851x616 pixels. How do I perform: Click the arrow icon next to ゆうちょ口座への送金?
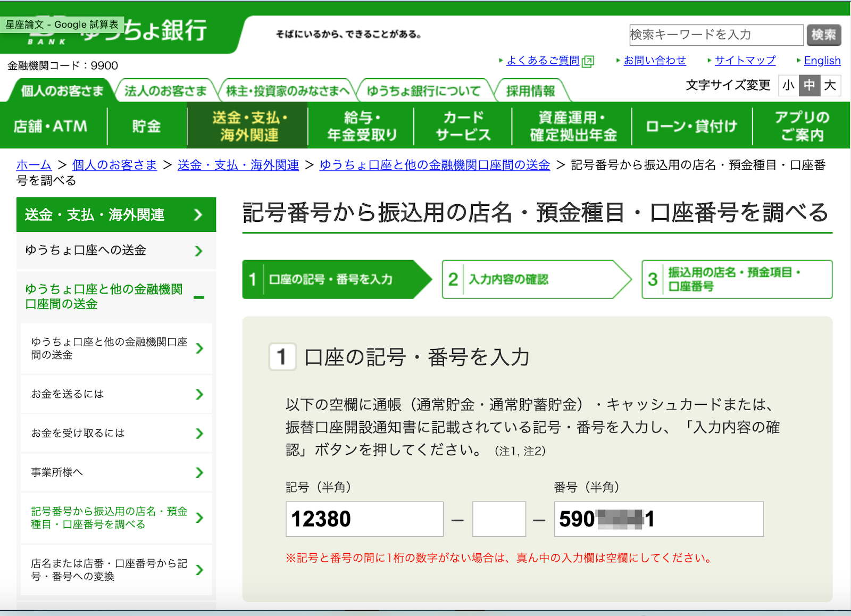tap(199, 251)
